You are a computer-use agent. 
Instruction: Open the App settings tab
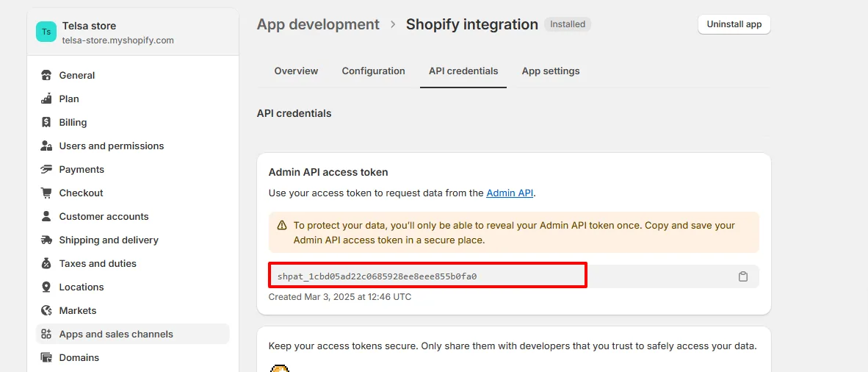[551, 71]
